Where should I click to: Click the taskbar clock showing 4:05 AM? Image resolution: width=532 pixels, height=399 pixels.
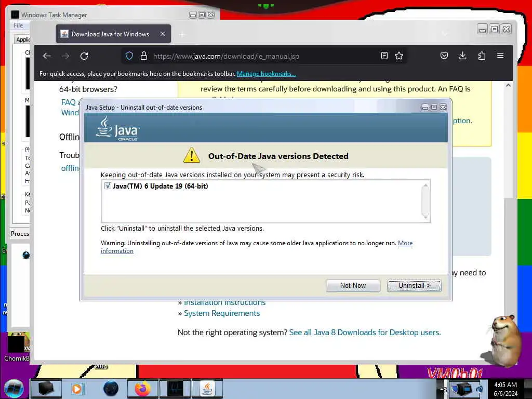(x=506, y=389)
